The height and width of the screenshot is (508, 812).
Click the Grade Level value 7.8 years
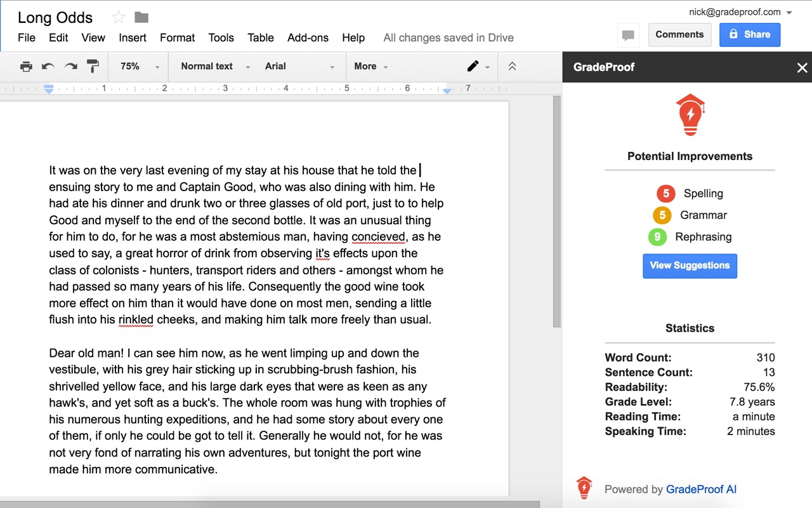click(x=752, y=401)
